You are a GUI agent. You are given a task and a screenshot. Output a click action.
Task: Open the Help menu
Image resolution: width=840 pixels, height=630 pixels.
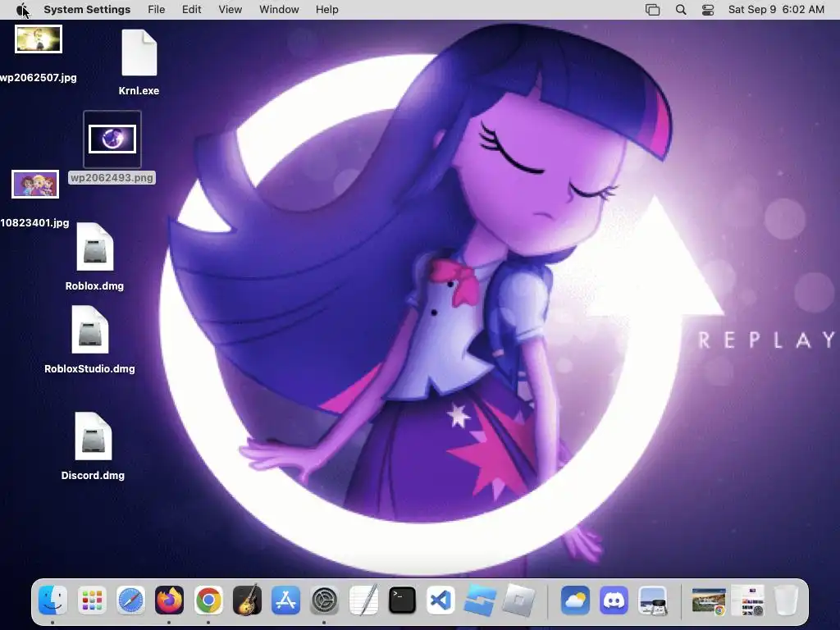pos(326,10)
